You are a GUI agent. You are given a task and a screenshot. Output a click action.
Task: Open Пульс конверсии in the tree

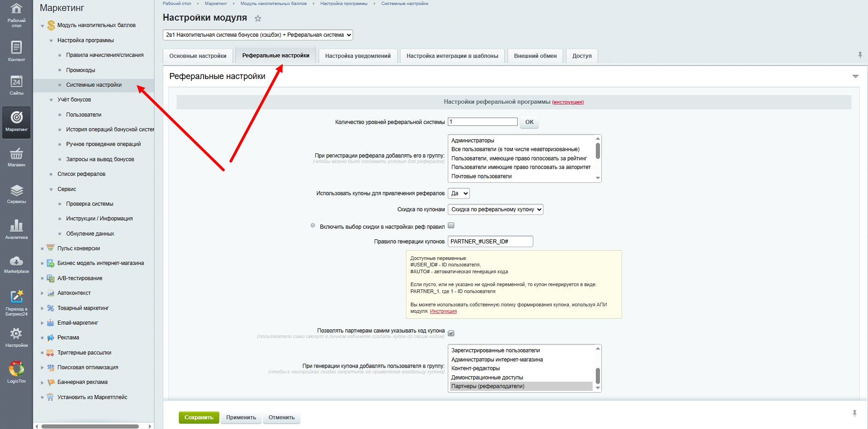pos(79,248)
